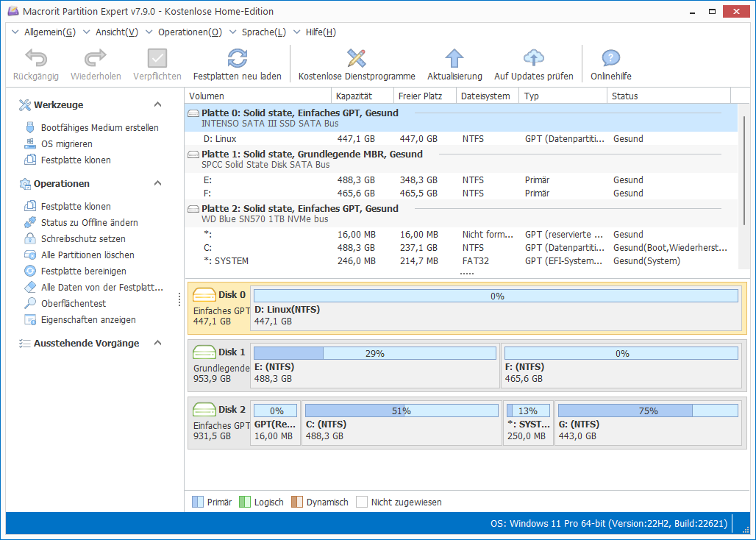Select the D: Linux volume row
The height and width of the screenshot is (540, 756).
pos(461,139)
